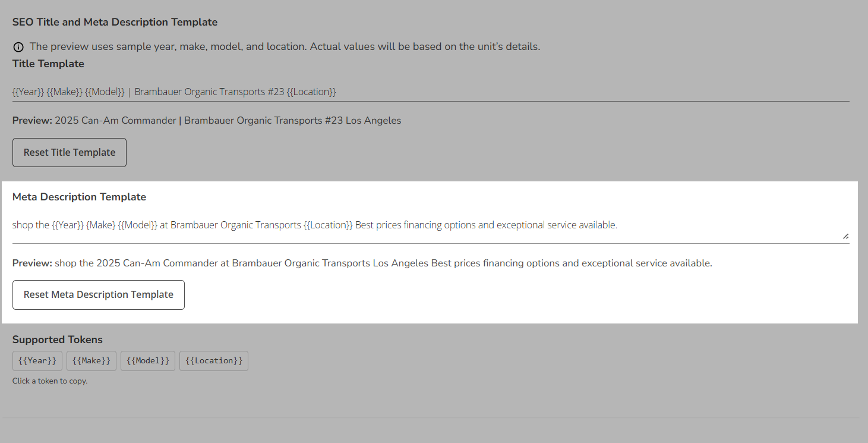Copy the {{Year}} supported token

[37, 360]
